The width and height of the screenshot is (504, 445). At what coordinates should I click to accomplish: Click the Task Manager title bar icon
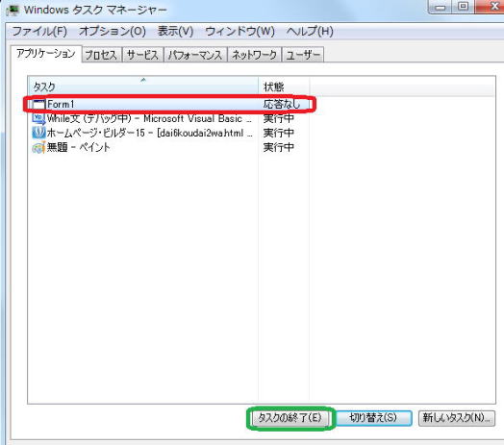(x=13, y=10)
